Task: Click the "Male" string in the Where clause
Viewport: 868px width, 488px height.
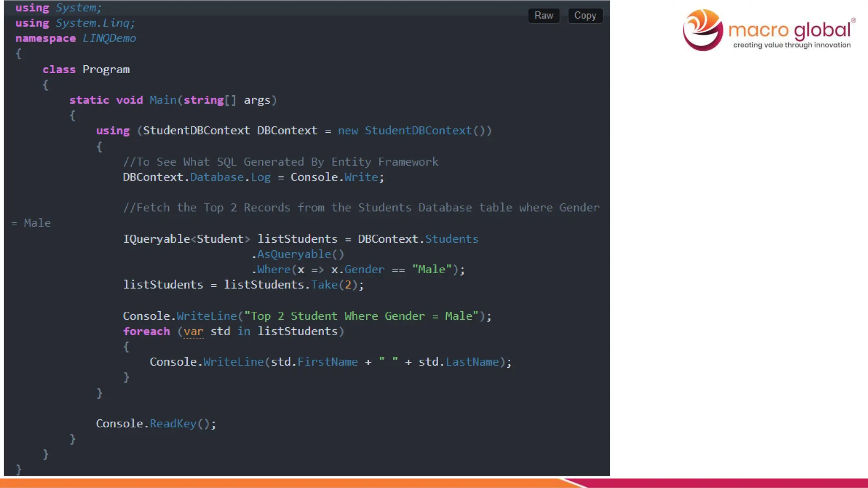Action: point(432,269)
